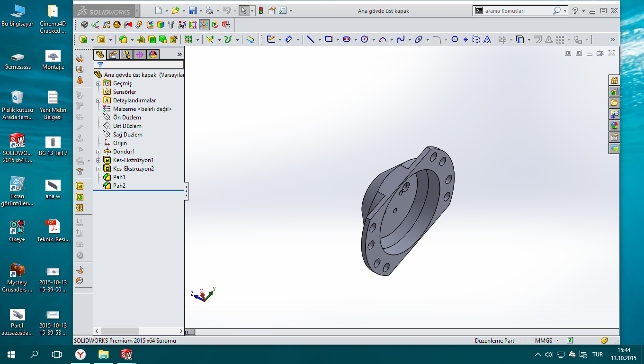Screen dimensions: 644x364
Task: Open Appearances color ball task pane tab
Action: click(614, 126)
